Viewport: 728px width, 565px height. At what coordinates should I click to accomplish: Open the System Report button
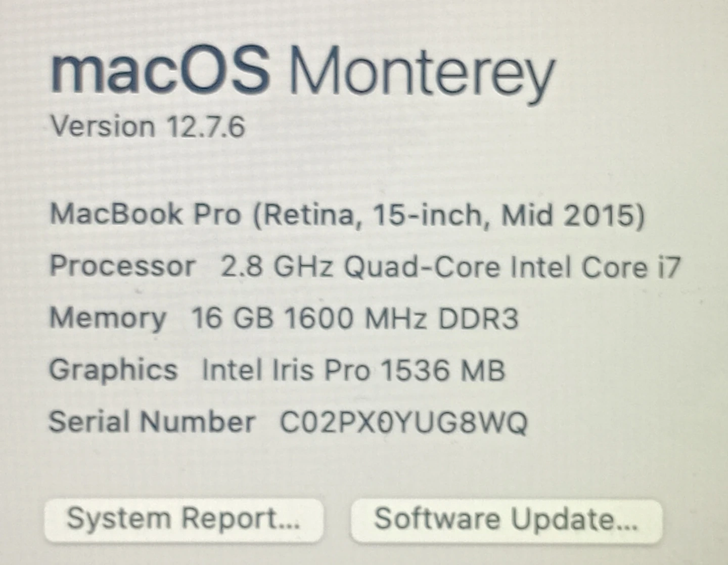coord(183,519)
